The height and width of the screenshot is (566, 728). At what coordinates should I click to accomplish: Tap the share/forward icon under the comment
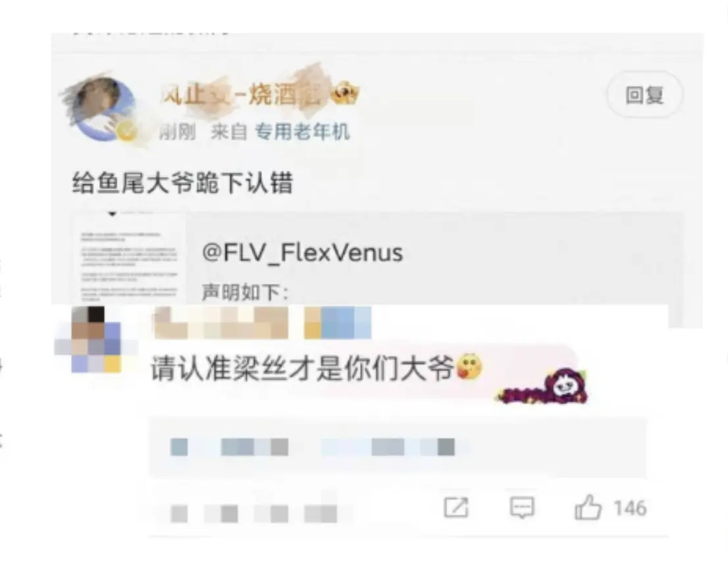pyautogui.click(x=456, y=507)
